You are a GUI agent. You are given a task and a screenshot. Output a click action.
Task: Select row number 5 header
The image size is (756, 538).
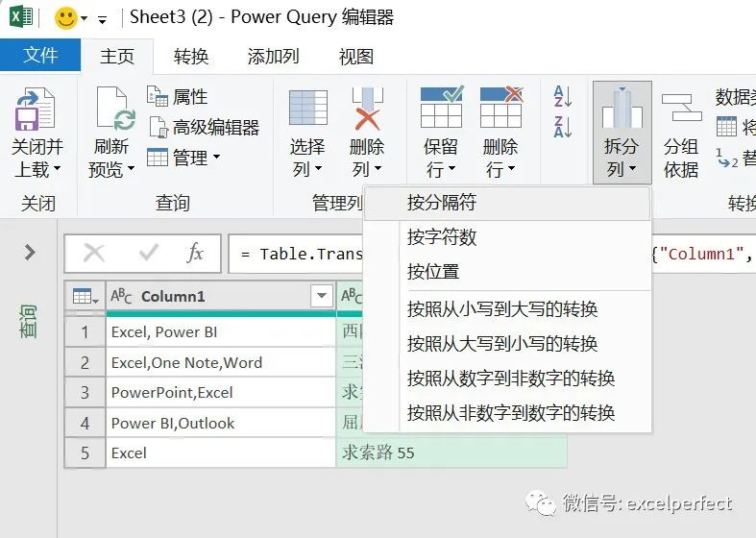coord(85,453)
